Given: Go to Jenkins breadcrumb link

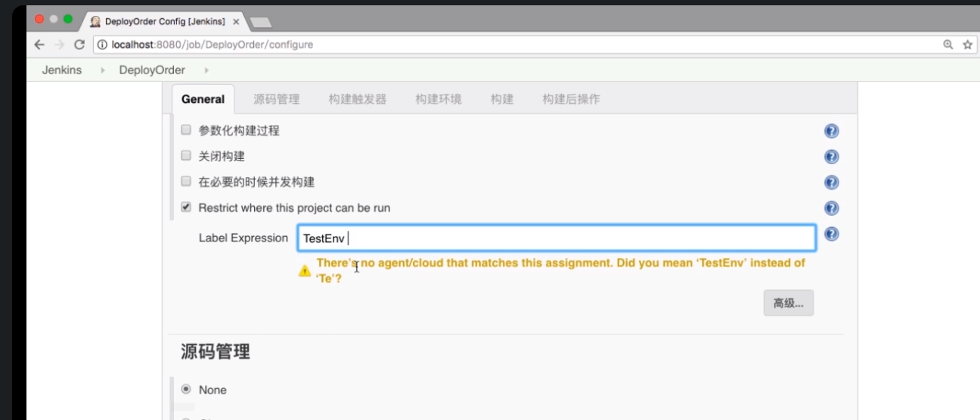Looking at the screenshot, I should (62, 70).
